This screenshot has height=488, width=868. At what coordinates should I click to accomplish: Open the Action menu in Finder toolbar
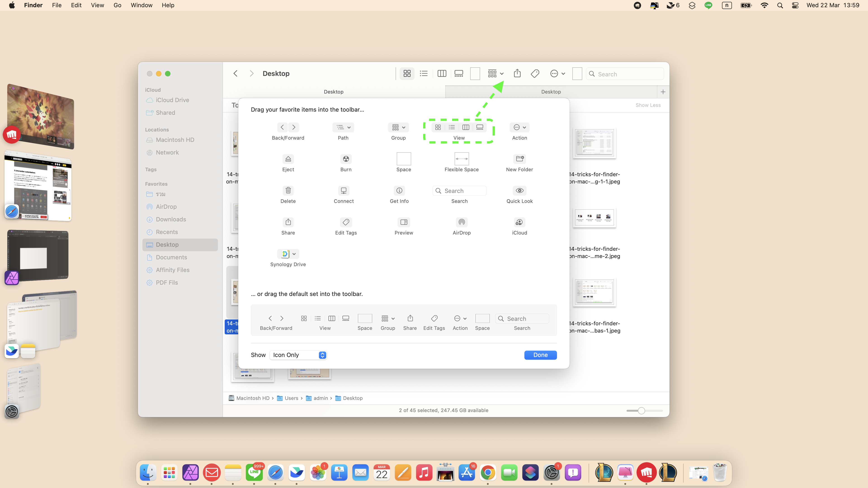[557, 73]
